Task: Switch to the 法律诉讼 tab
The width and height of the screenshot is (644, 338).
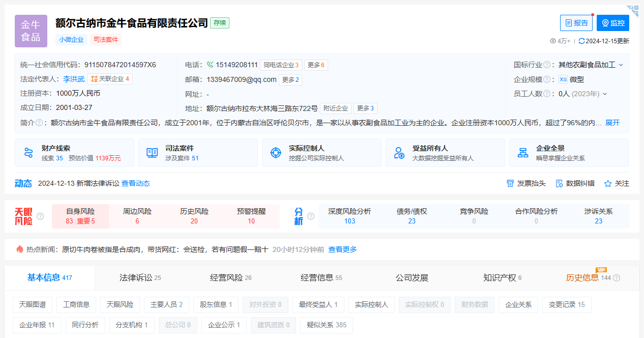Action: [136, 278]
